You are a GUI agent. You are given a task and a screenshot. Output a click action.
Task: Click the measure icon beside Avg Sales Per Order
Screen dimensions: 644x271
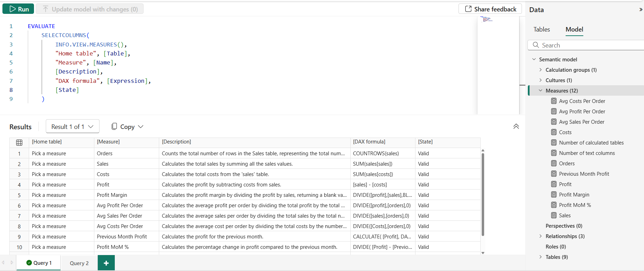(x=554, y=122)
